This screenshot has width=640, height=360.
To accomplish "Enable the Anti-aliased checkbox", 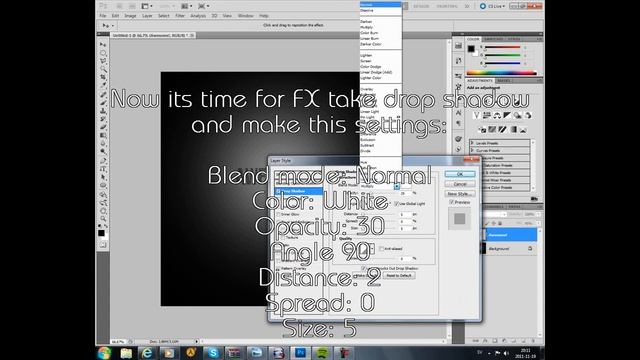I will [382, 249].
